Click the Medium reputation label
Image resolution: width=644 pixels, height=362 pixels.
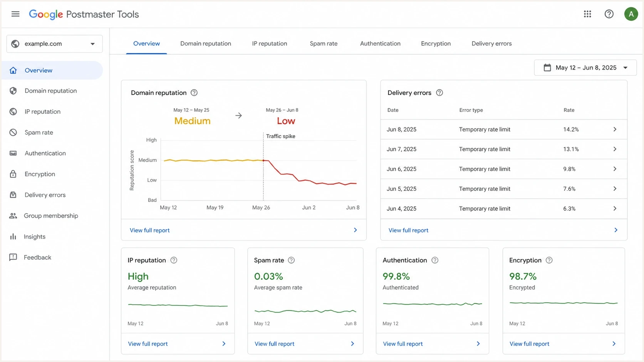[192, 121]
